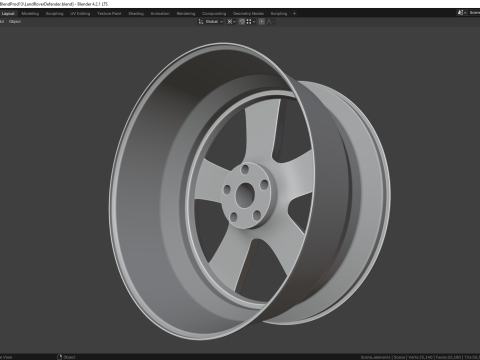
Task: Click the Scene name field
Action: point(474,13)
